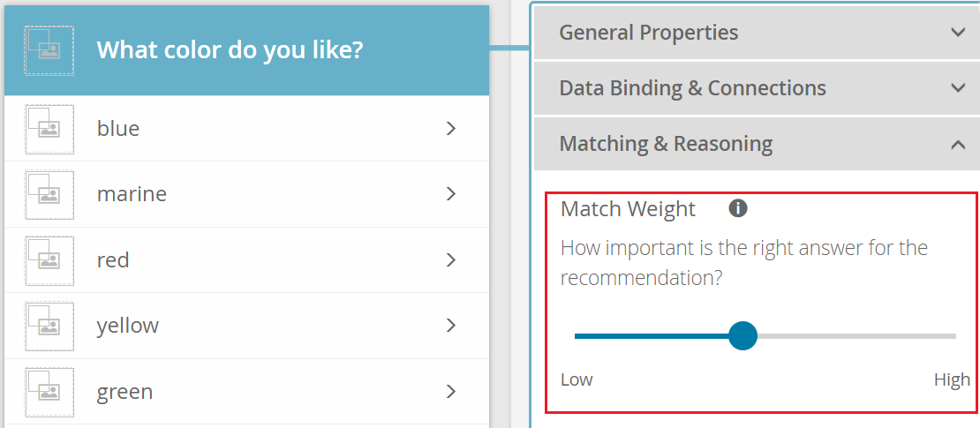This screenshot has width=980, height=428.
Task: Collapse the Matching & Reasoning section
Action: coord(958,144)
